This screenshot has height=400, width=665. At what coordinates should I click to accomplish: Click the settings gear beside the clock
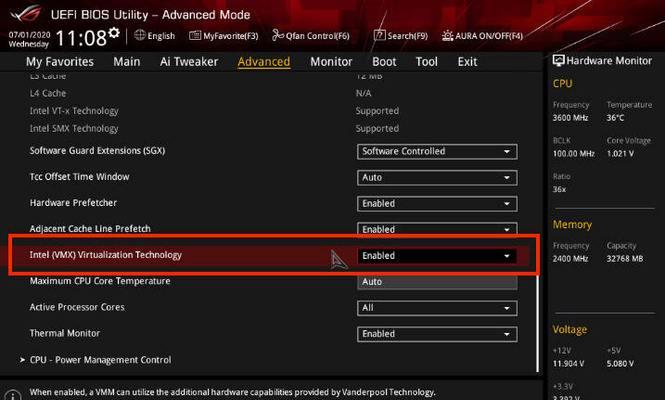coord(114,33)
